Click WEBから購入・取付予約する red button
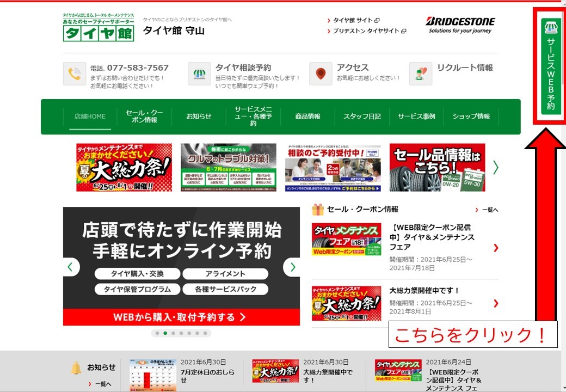Viewport: 566px width, 392px height. [181, 317]
